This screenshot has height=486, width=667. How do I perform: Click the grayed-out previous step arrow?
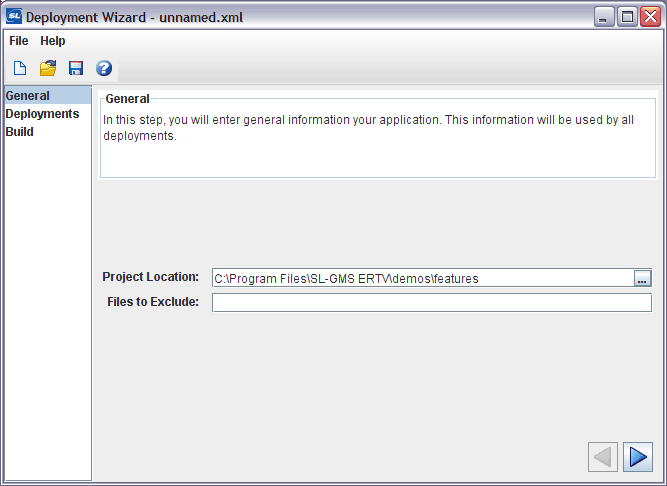pos(603,457)
